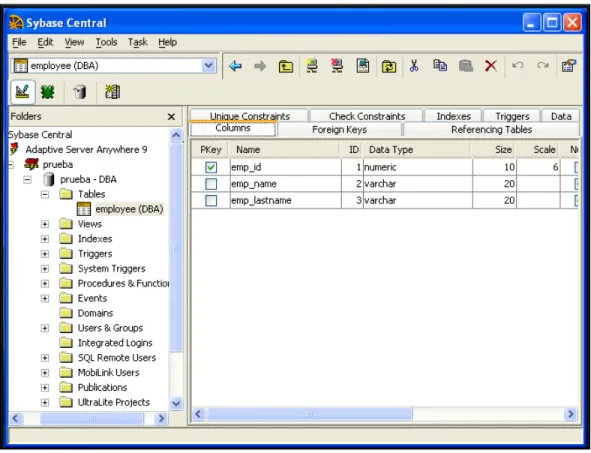Screen dimensions: 591x453
Task: Click the prueba - DBA database icon
Action: [48, 179]
